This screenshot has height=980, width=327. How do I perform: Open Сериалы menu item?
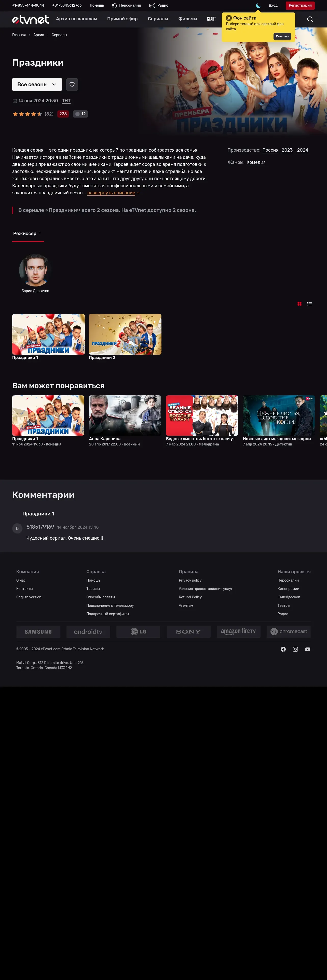(x=158, y=19)
